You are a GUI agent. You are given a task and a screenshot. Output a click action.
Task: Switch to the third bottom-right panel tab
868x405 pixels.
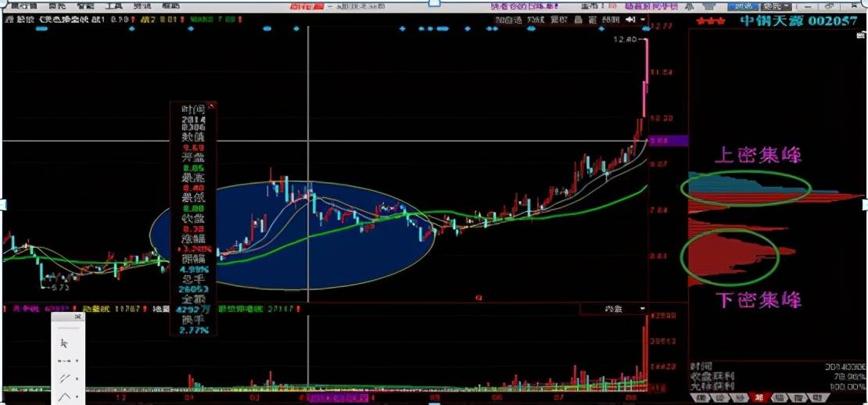click(x=738, y=398)
